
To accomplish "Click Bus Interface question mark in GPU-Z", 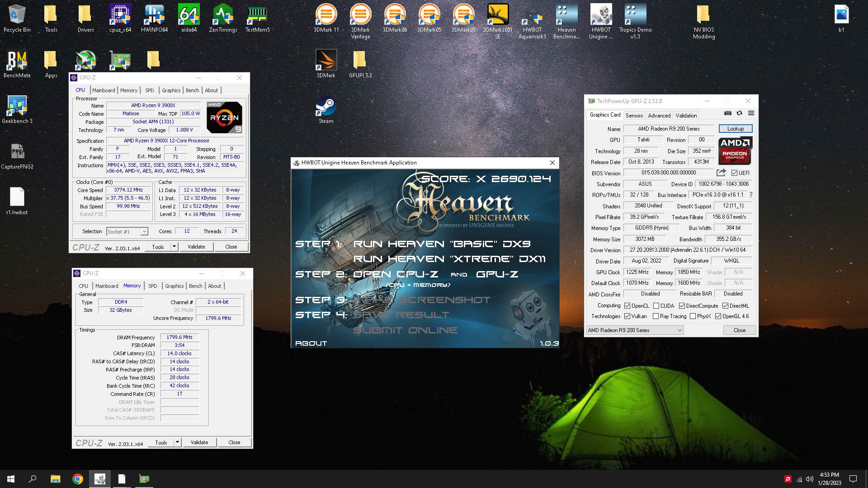I will 751,195.
